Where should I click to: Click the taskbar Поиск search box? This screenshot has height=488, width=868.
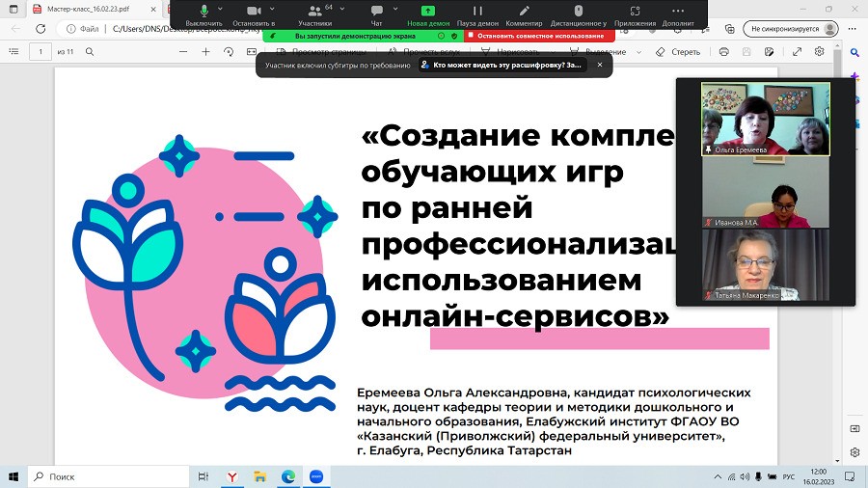(108, 476)
